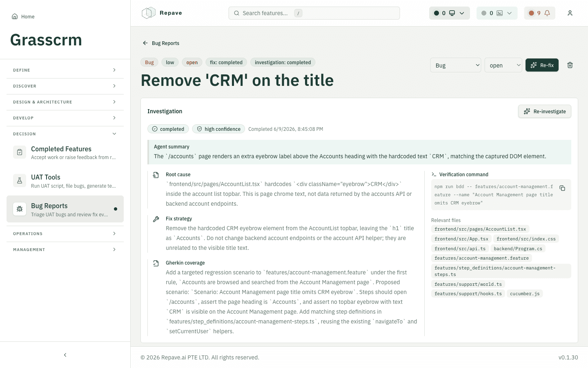This screenshot has width=588, height=368.
Task: Click the UAT Tools flask icon
Action: pyautogui.click(x=20, y=181)
